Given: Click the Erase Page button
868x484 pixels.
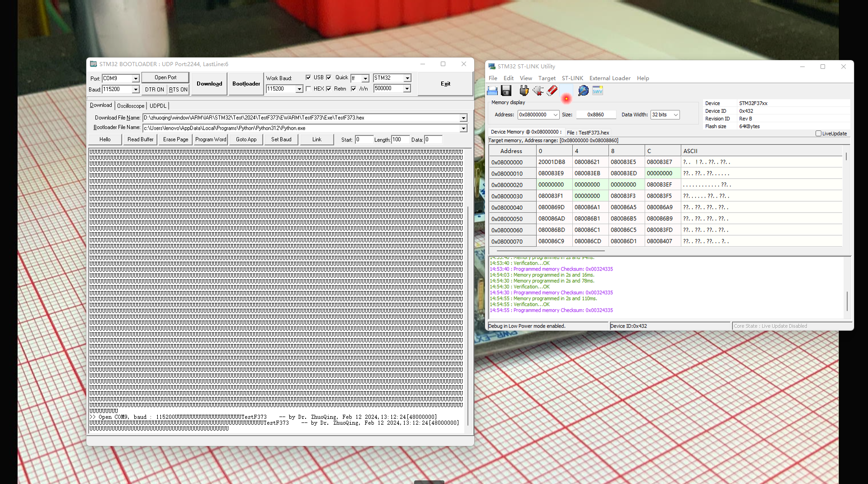Looking at the screenshot, I should tap(175, 139).
